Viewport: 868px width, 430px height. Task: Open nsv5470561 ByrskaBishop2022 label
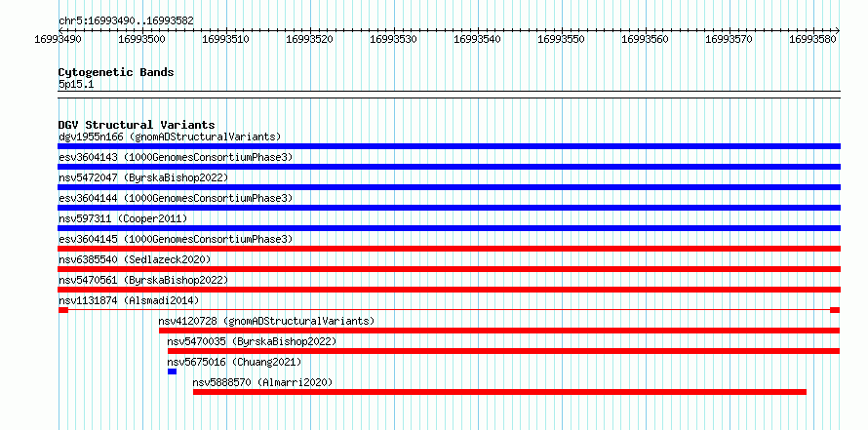[x=143, y=280]
